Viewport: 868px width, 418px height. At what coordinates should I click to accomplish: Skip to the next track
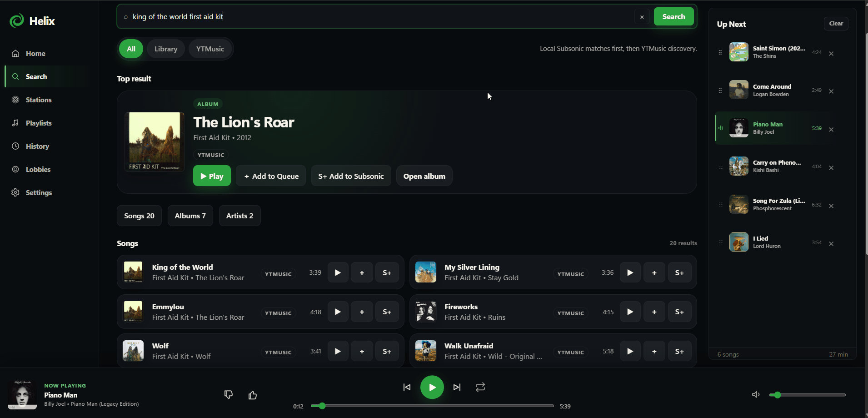tap(457, 387)
